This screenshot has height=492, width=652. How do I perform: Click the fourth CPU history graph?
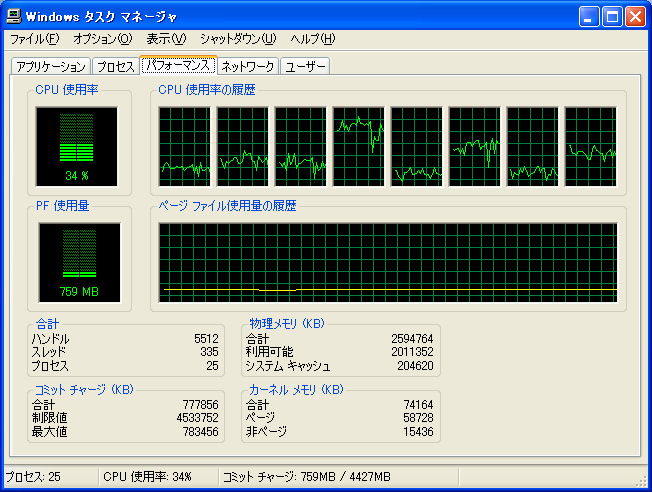click(x=358, y=146)
